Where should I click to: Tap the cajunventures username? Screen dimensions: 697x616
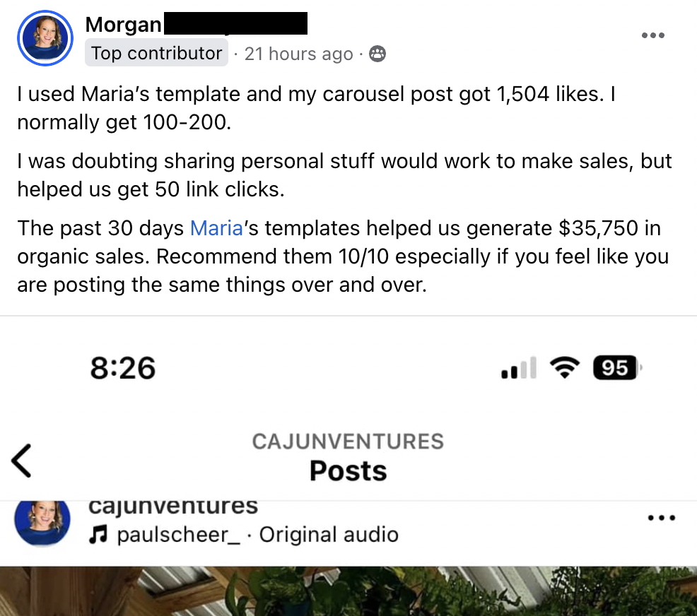pos(172,506)
